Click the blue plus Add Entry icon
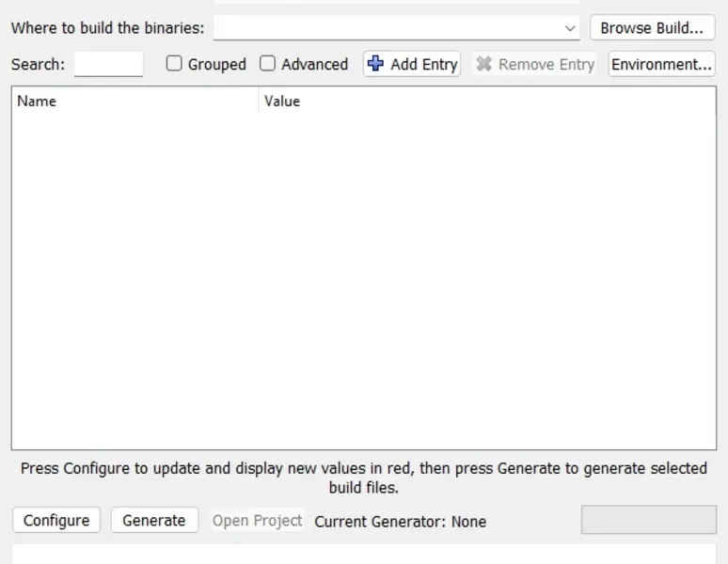 click(375, 64)
